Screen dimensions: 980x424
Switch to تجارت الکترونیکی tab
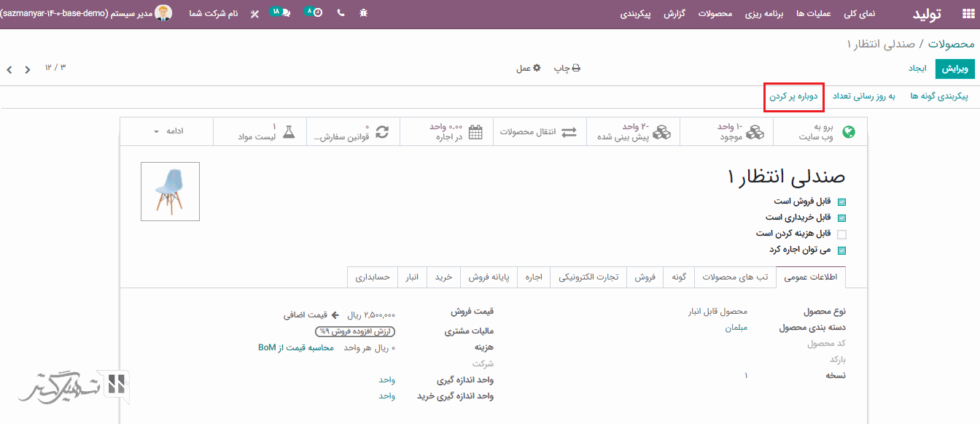(588, 277)
